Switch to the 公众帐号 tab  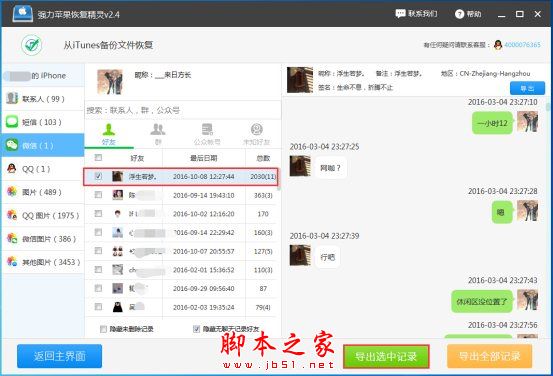[x=207, y=134]
